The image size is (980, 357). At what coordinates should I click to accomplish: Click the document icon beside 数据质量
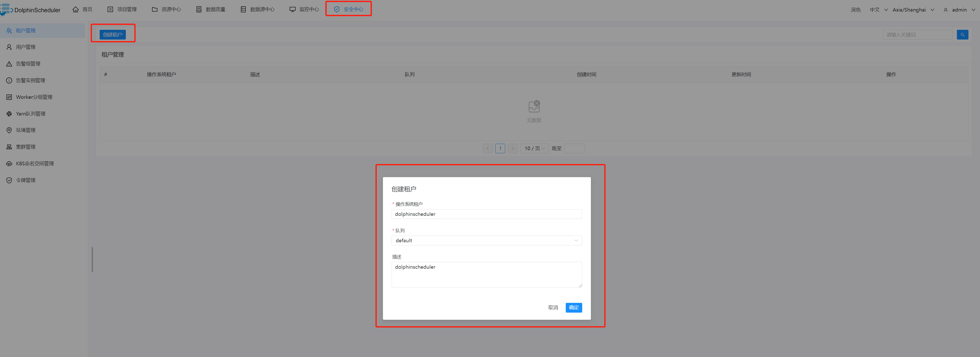(199, 9)
